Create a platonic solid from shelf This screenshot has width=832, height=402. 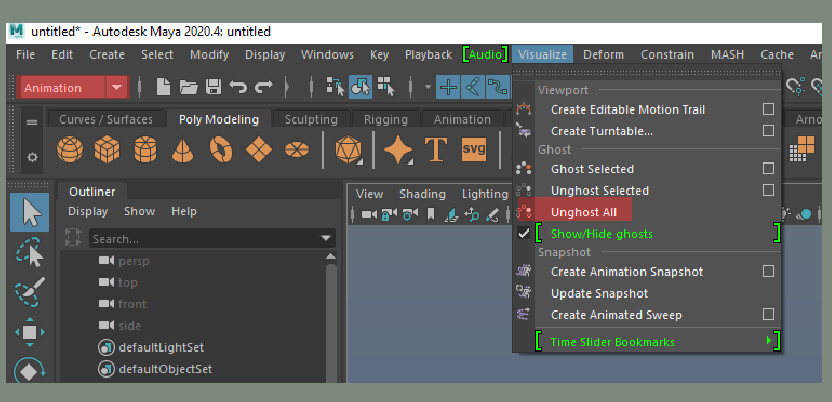click(x=349, y=151)
